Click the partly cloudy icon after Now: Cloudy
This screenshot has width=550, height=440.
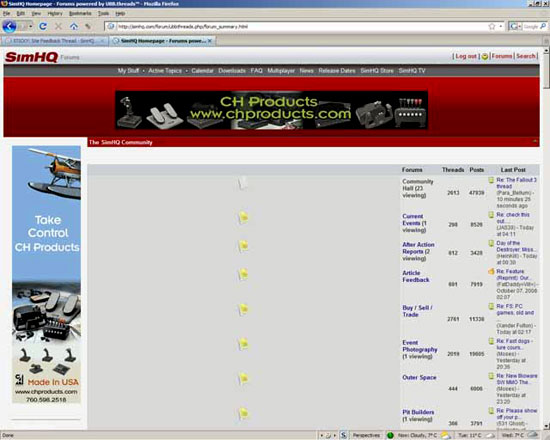coord(445,435)
